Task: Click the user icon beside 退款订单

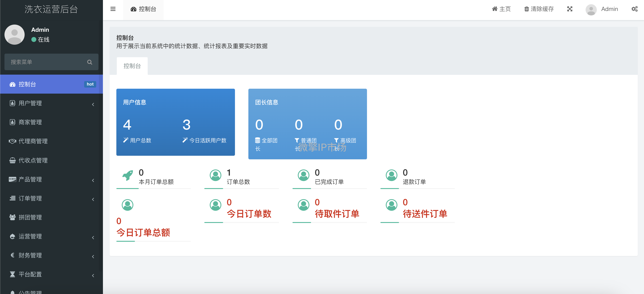Action: [x=392, y=175]
